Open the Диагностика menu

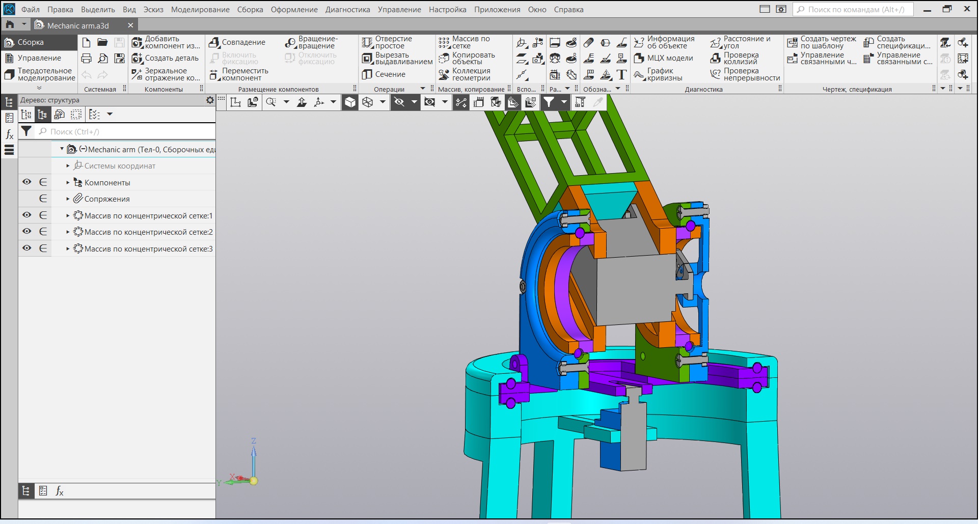[347, 10]
